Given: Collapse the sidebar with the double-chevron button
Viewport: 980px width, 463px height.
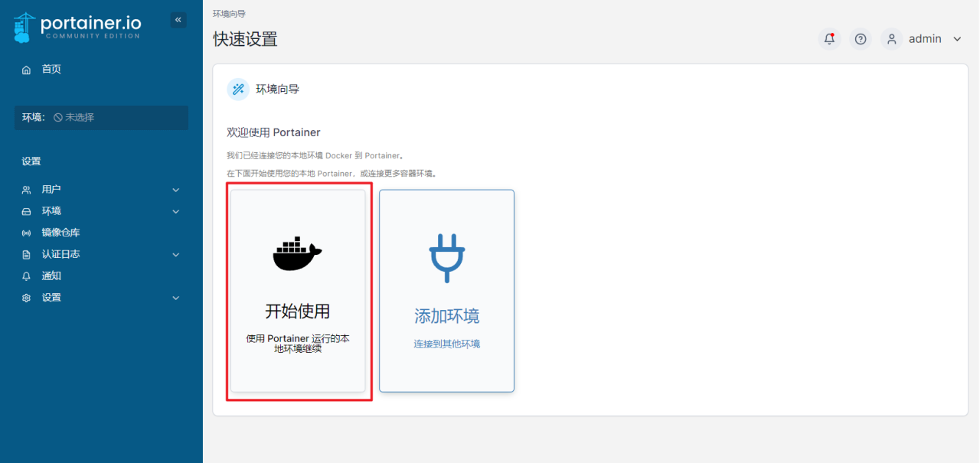Looking at the screenshot, I should point(178,21).
